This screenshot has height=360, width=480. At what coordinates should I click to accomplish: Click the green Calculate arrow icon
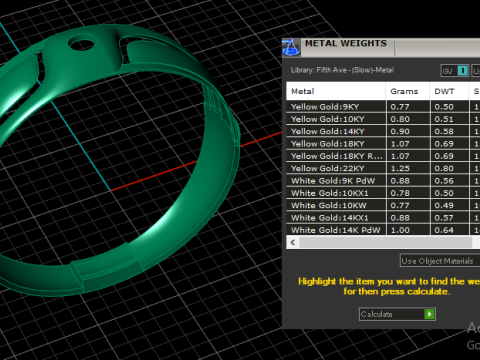[429, 314]
